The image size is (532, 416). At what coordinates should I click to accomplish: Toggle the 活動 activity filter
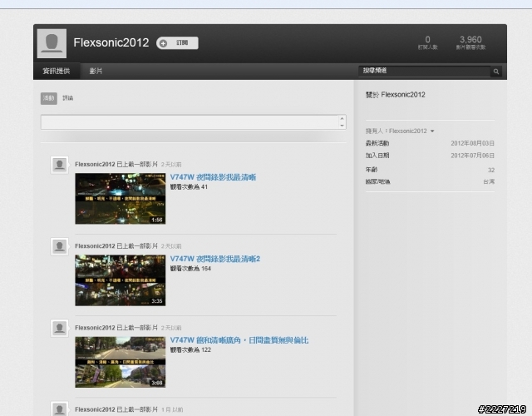(x=49, y=98)
